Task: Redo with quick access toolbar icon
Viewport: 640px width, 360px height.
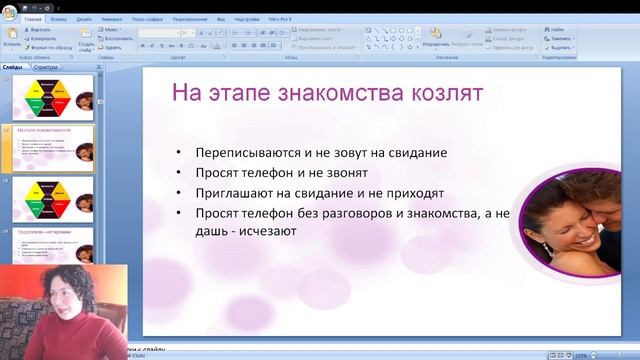Action: pos(47,8)
